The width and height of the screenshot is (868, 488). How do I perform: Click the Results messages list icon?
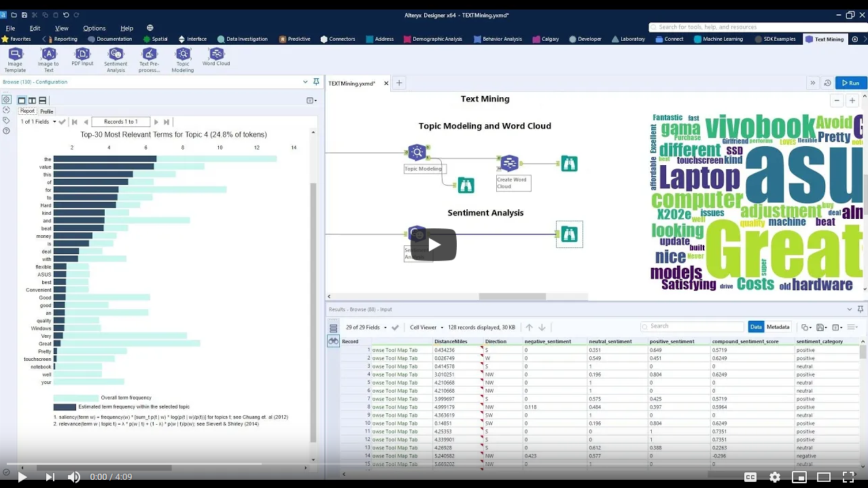(x=333, y=328)
